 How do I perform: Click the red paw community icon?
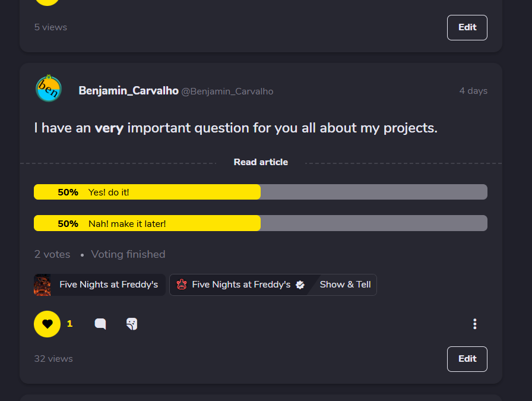click(x=182, y=285)
